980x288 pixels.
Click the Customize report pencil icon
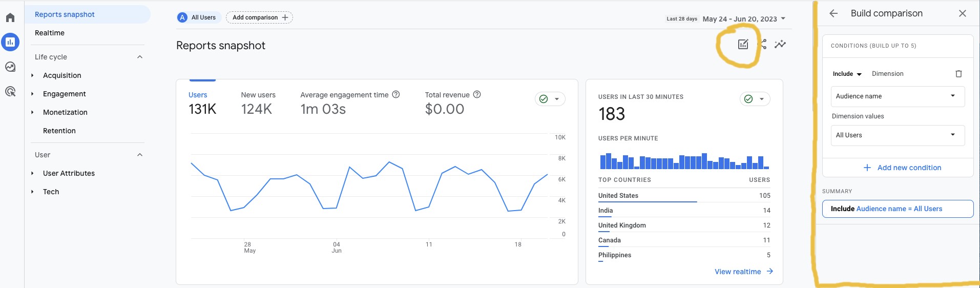tap(743, 45)
